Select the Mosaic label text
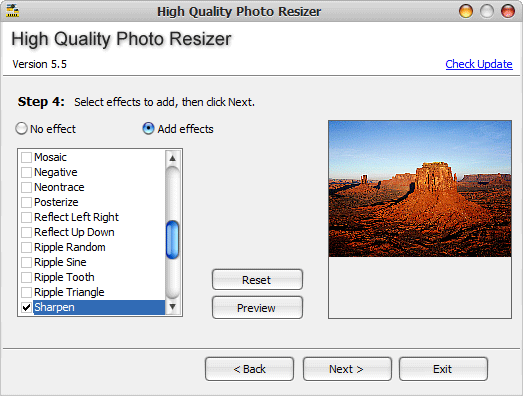Image resolution: width=523 pixels, height=396 pixels. (50, 157)
